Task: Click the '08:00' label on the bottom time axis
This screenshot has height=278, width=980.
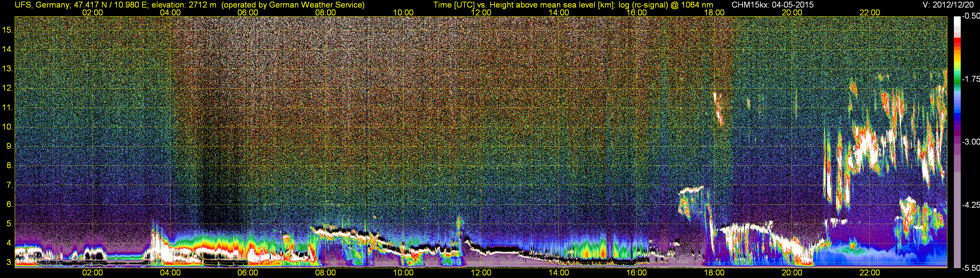Action: (x=326, y=273)
